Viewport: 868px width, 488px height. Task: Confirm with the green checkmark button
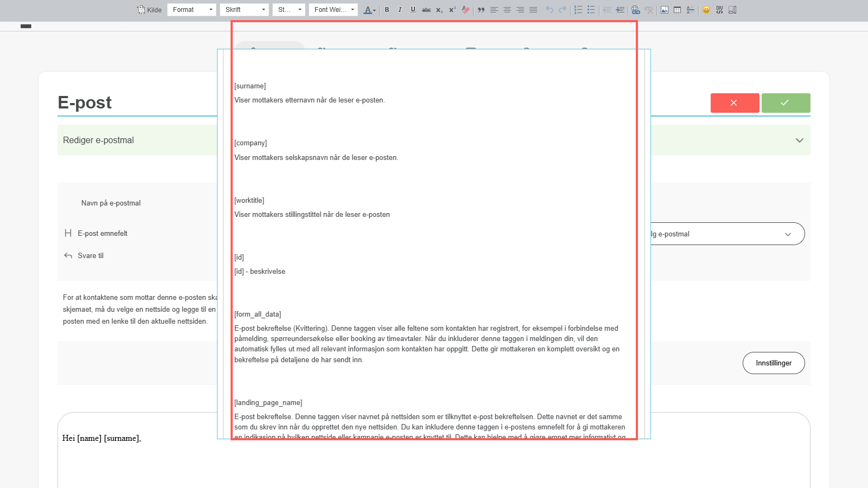tap(786, 103)
